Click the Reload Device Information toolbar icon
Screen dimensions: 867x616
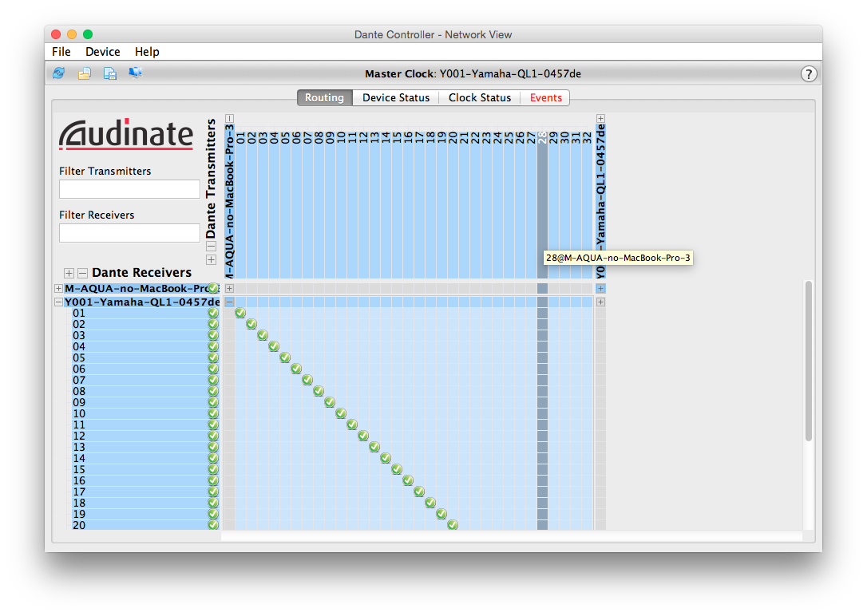click(58, 73)
